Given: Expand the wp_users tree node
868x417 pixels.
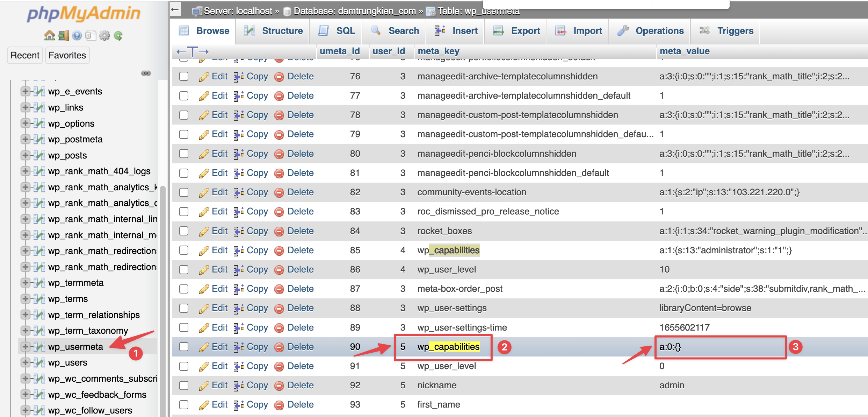Looking at the screenshot, I should [x=25, y=362].
